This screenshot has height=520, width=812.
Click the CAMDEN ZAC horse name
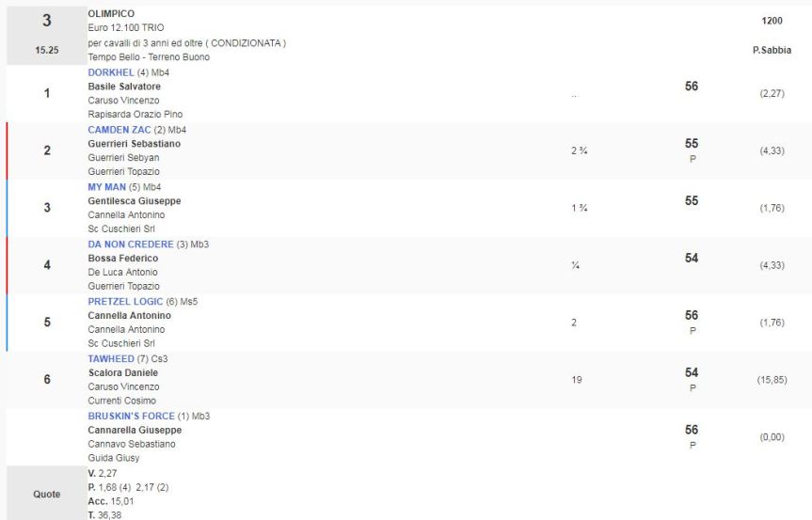click(119, 130)
